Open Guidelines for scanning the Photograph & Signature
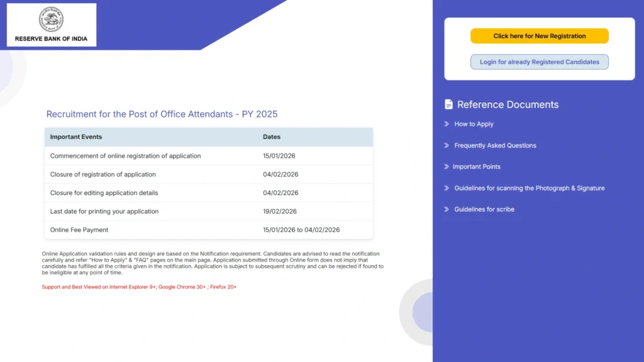644x362 pixels. pos(529,188)
